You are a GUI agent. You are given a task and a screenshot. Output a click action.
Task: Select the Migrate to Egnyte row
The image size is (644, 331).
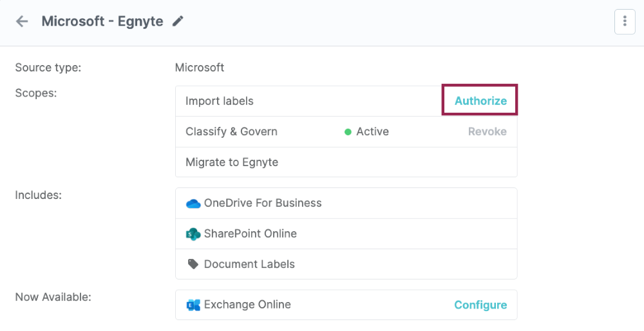pyautogui.click(x=346, y=162)
